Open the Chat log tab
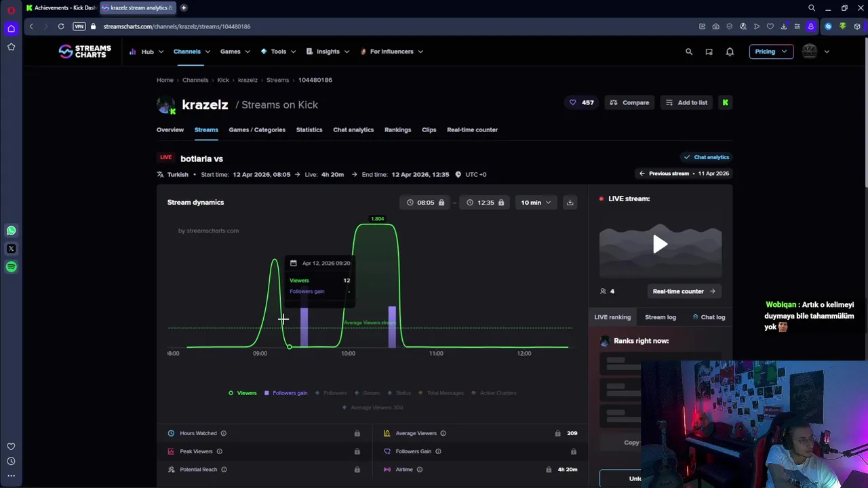 click(709, 317)
